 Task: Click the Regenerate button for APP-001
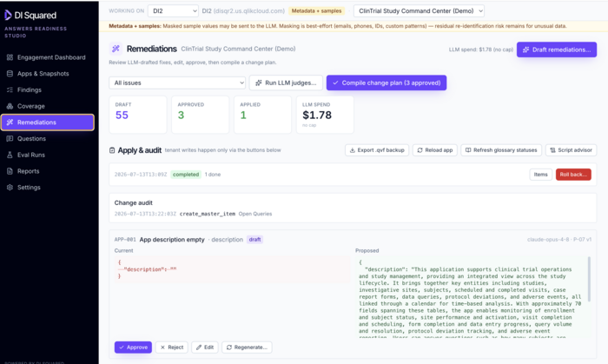[x=247, y=347]
